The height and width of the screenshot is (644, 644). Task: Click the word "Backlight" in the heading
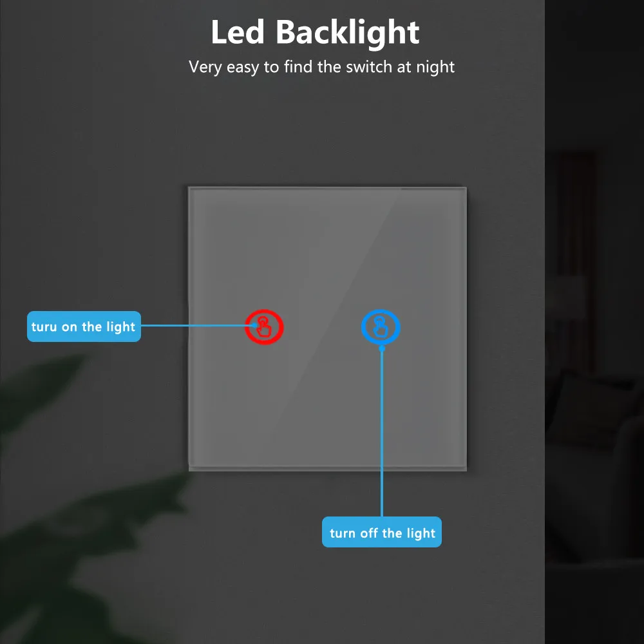click(x=349, y=32)
